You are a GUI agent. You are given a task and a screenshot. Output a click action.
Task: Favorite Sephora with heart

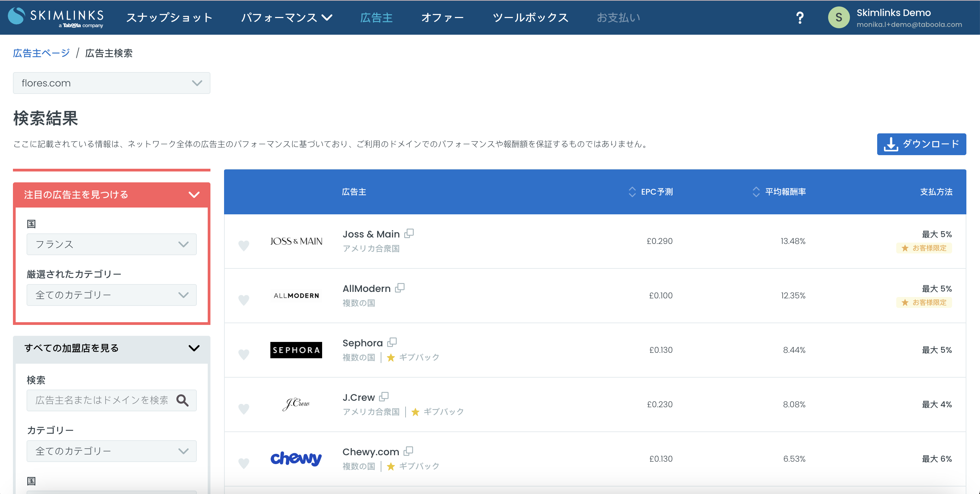pos(244,355)
